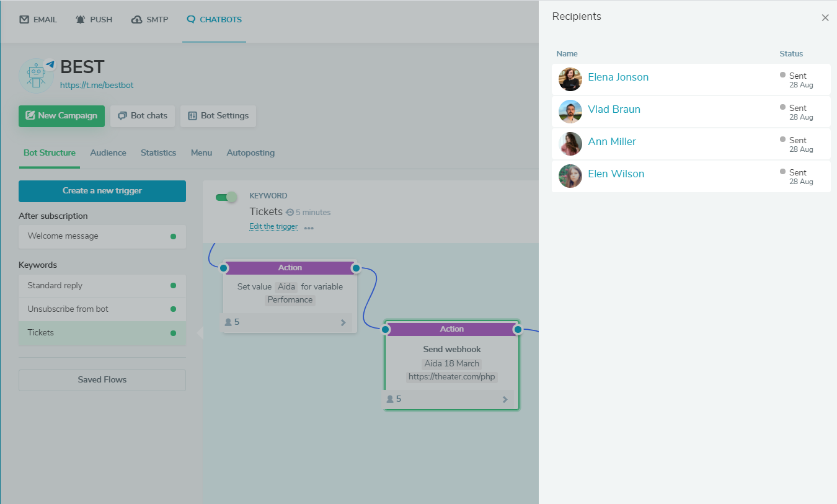The image size is (837, 504).
Task: Click Sent status for Elena Jonson
Action: click(x=797, y=76)
